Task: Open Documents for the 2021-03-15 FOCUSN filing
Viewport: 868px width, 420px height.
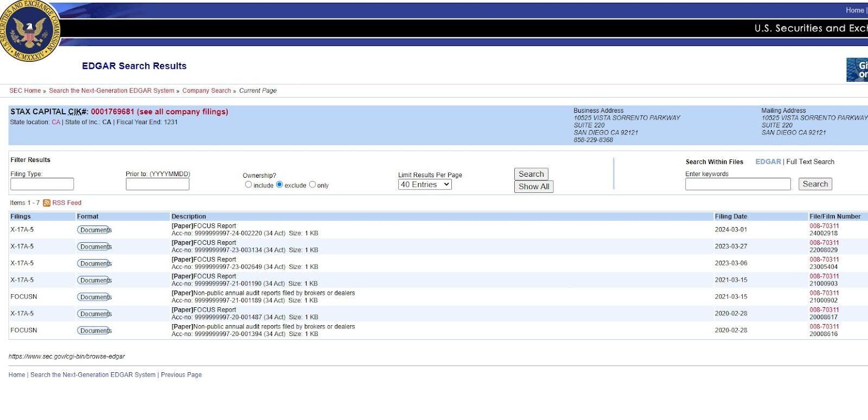Action: tap(94, 297)
